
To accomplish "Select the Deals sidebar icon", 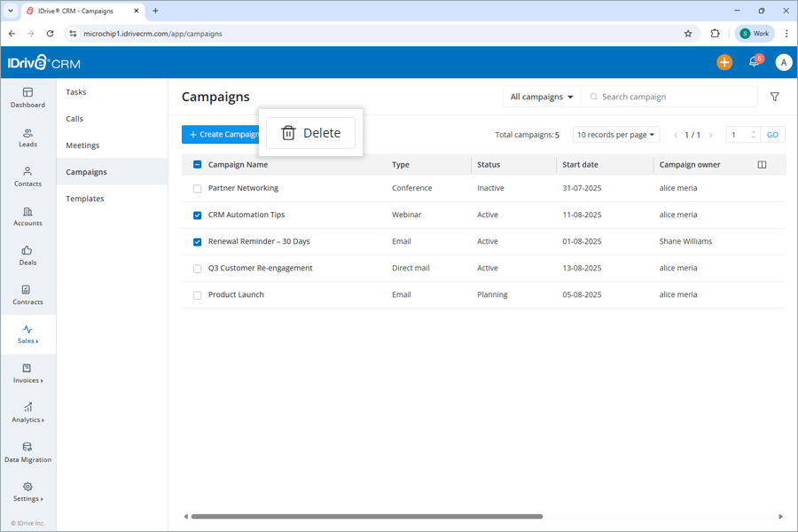I will pos(27,255).
